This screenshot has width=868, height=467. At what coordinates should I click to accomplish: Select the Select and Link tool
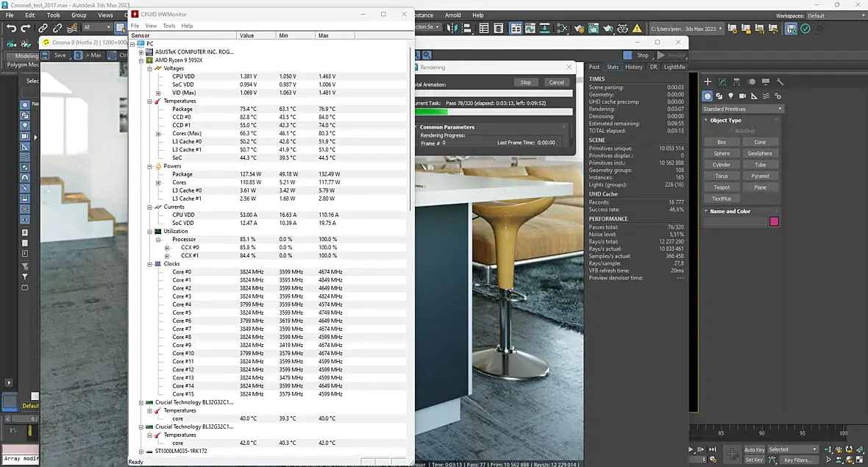tap(43, 28)
